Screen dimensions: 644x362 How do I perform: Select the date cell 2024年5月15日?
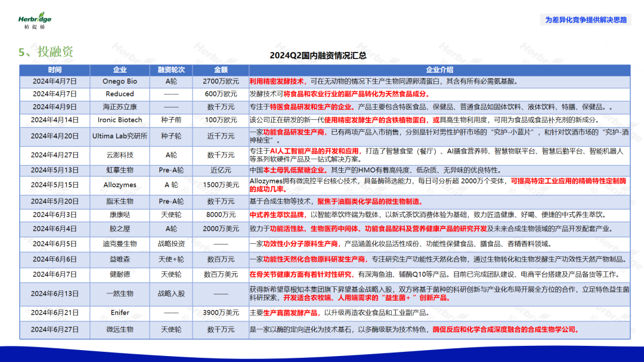pyautogui.click(x=55, y=185)
